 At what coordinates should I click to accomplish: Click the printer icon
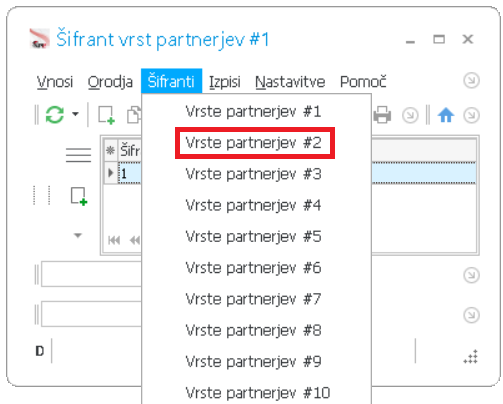[382, 115]
